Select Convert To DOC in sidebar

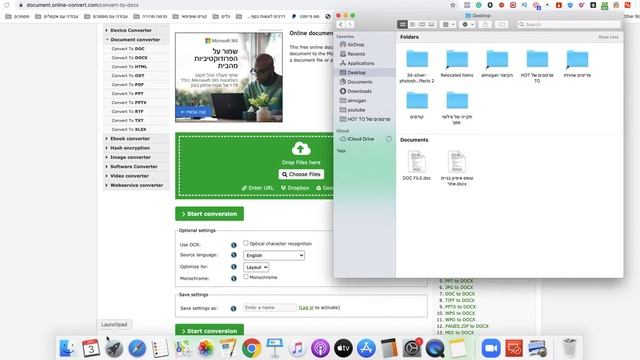tap(128, 49)
